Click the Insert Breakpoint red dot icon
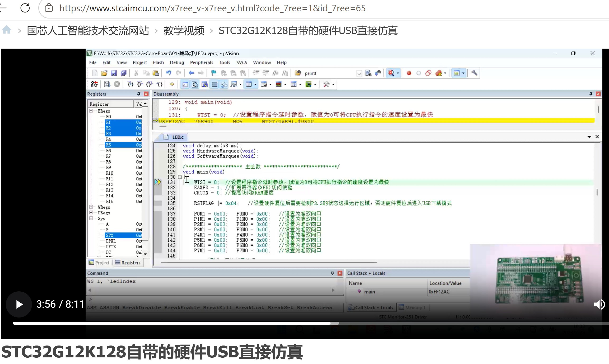This screenshot has height=364, width=609. coord(409,73)
